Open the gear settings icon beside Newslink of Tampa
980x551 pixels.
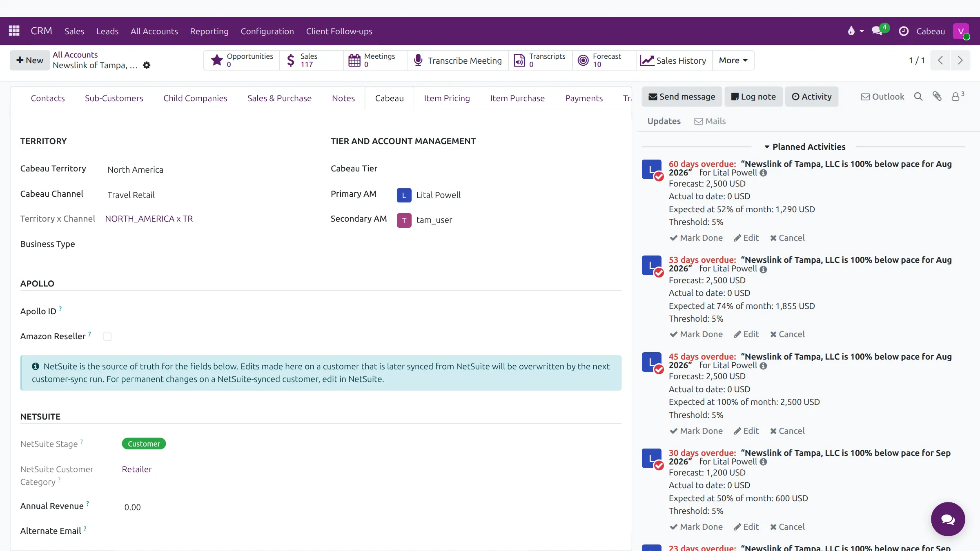147,65
